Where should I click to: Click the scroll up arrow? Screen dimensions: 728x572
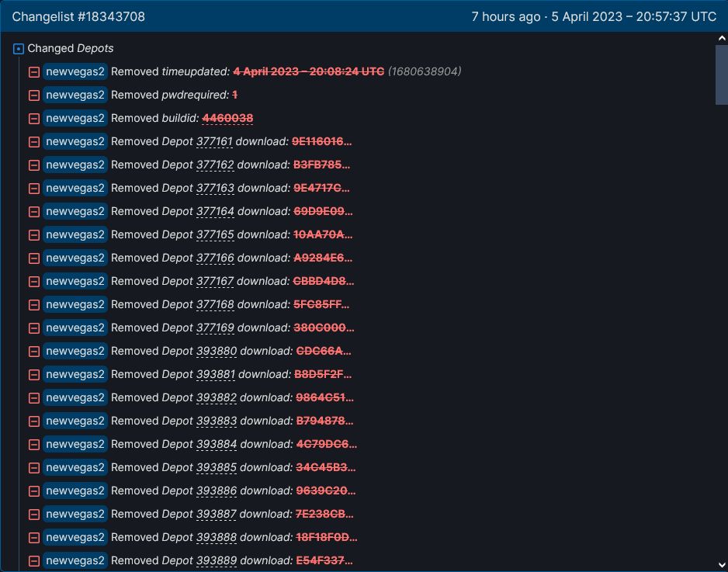722,38
